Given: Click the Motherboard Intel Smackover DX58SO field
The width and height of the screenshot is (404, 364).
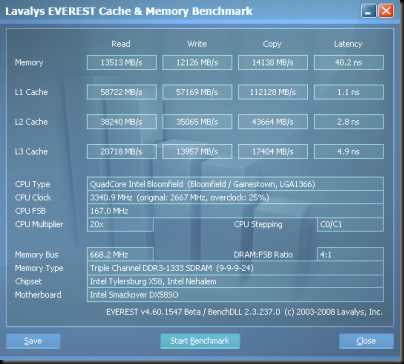Looking at the screenshot, I should coord(235,295).
